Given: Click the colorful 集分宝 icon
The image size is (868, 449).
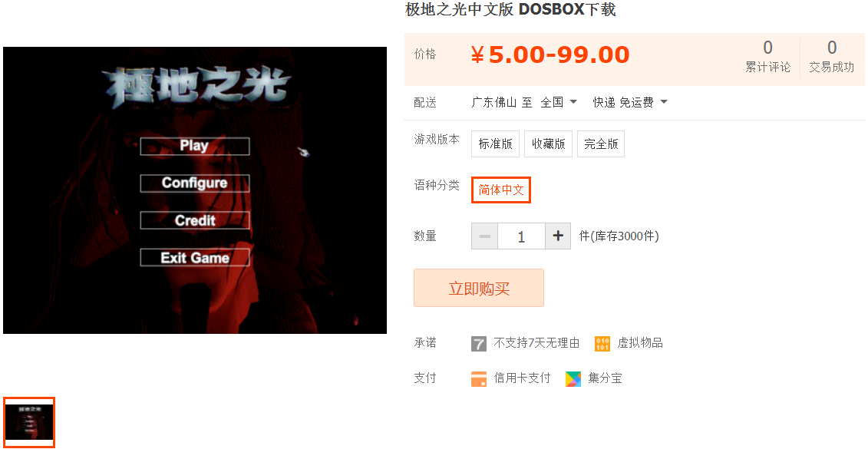Looking at the screenshot, I should [573, 378].
